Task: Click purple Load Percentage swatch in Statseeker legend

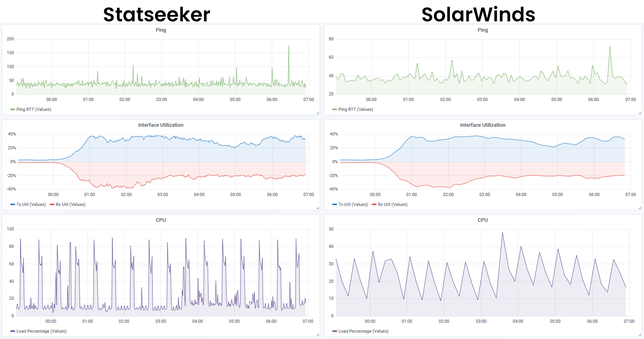Action: coord(13,331)
